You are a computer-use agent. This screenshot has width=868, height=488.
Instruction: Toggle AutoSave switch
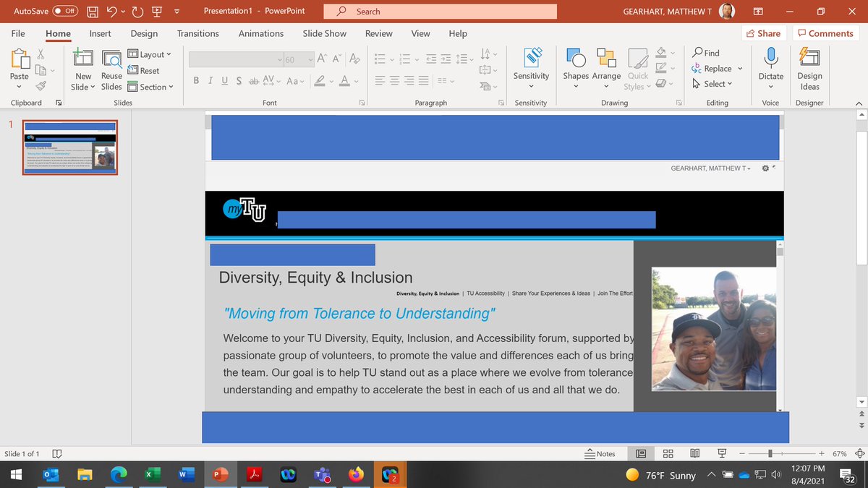(66, 12)
